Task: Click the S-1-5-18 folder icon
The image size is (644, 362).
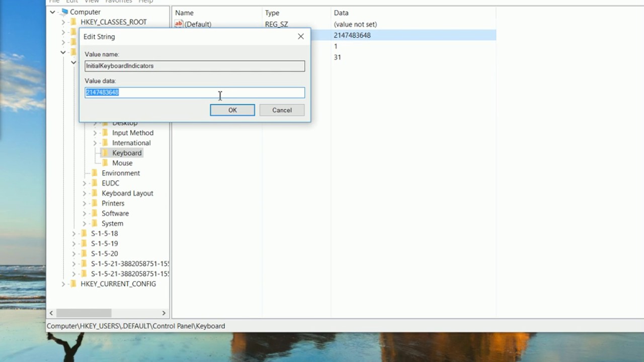Action: 84,233
